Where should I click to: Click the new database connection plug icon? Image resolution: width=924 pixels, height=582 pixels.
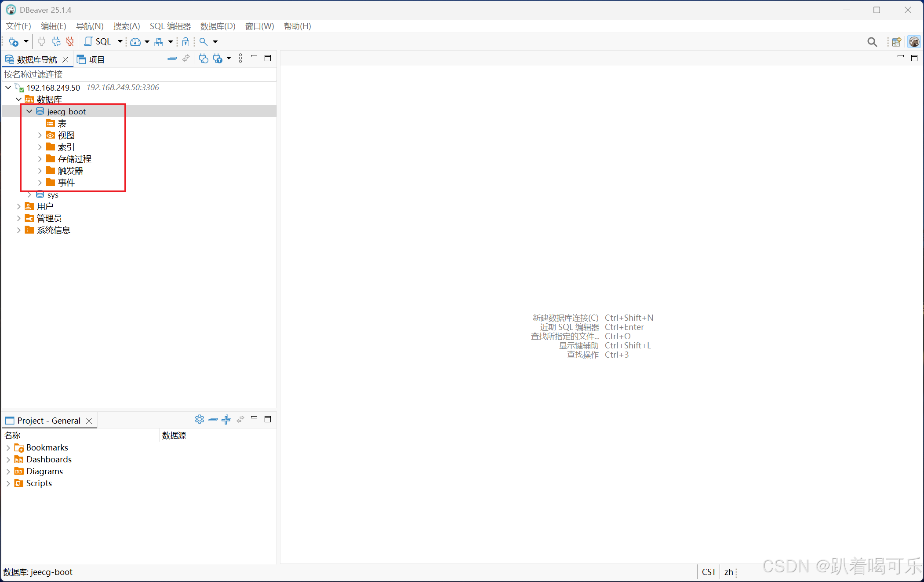[14, 42]
